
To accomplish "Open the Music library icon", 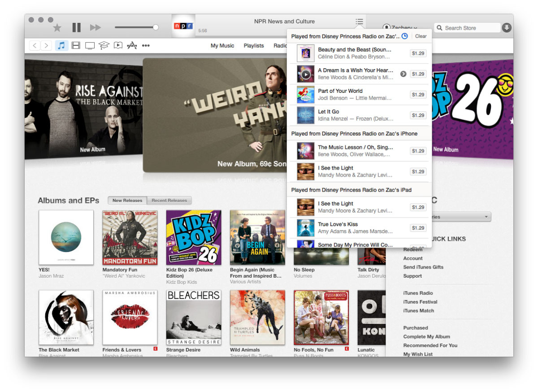I will 61,45.
